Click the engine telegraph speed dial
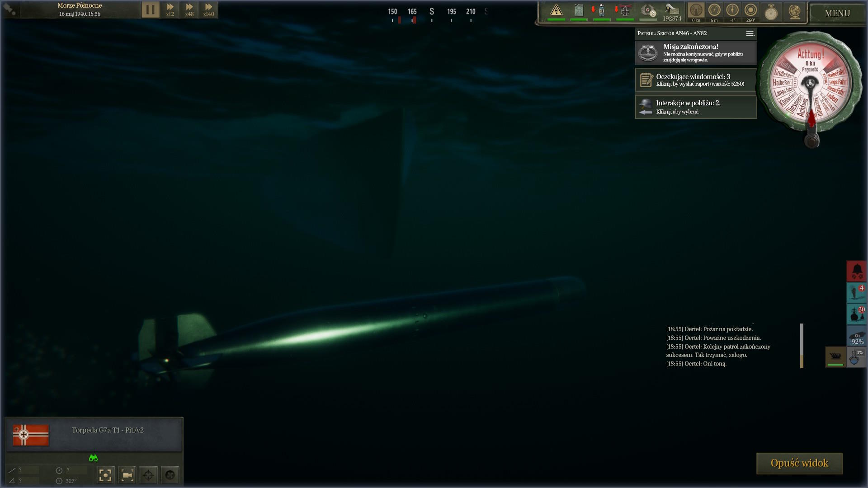Screen dimensions: 868x488 tap(810, 84)
